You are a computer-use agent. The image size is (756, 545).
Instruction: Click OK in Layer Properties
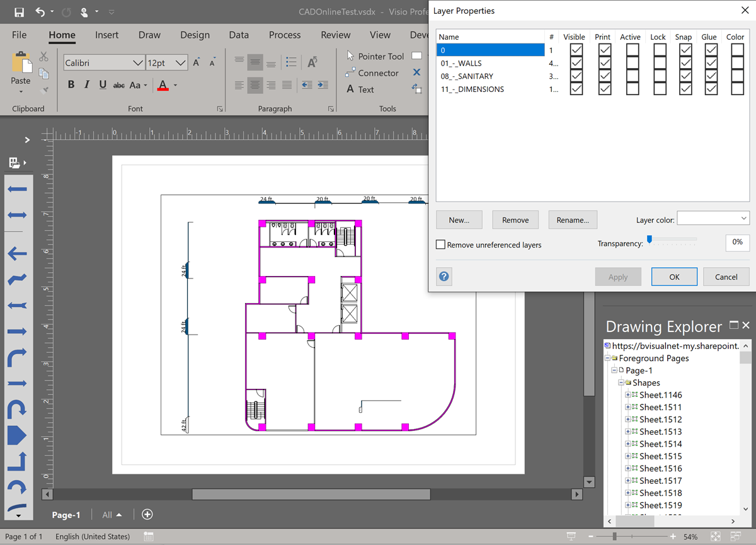pyautogui.click(x=674, y=277)
